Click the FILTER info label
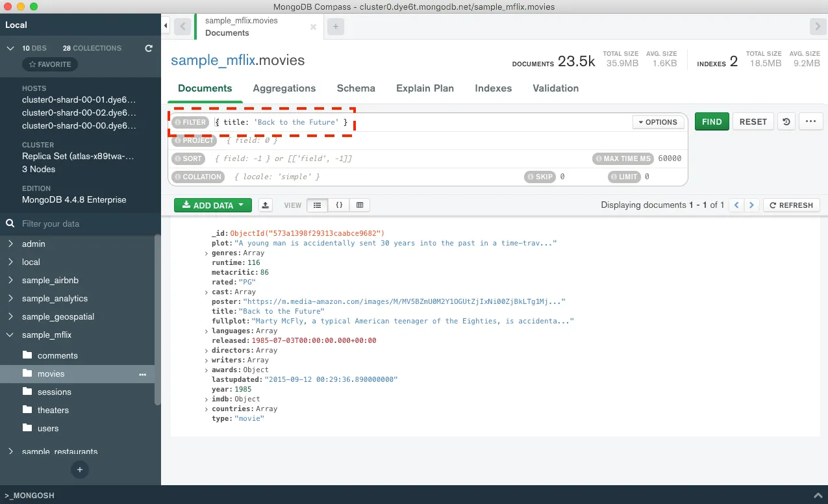Screen dimensions: 828x504 coord(190,122)
